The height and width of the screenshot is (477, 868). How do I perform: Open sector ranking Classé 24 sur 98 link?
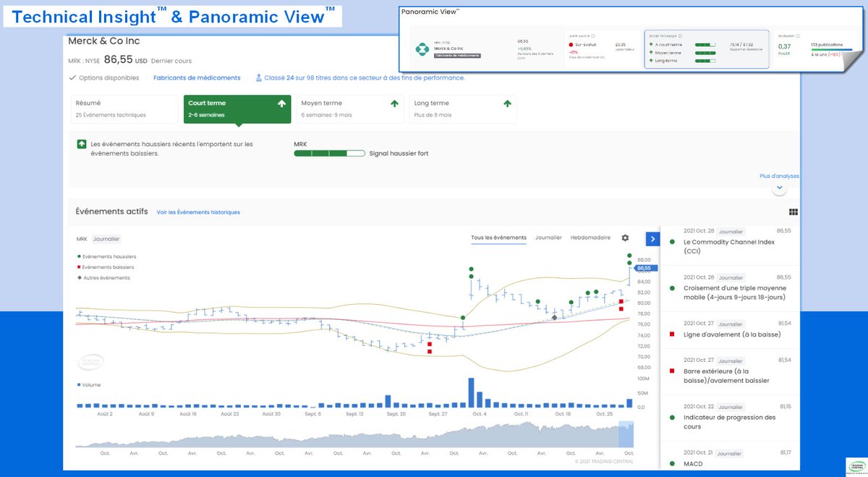[x=365, y=77]
